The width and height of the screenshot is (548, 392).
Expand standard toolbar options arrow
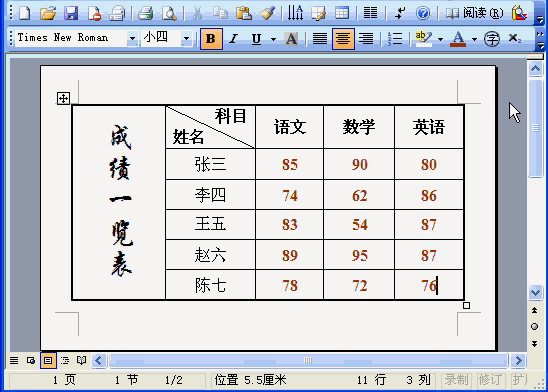(x=540, y=19)
